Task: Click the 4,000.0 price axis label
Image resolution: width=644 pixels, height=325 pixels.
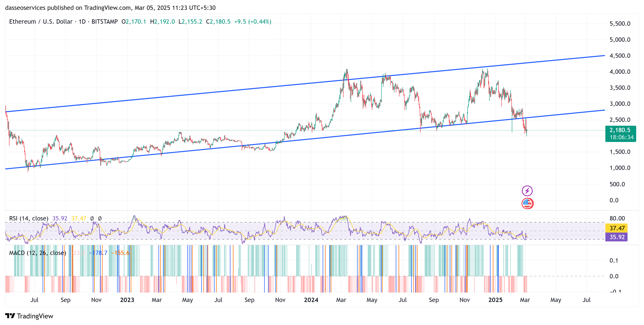Action: click(620, 72)
